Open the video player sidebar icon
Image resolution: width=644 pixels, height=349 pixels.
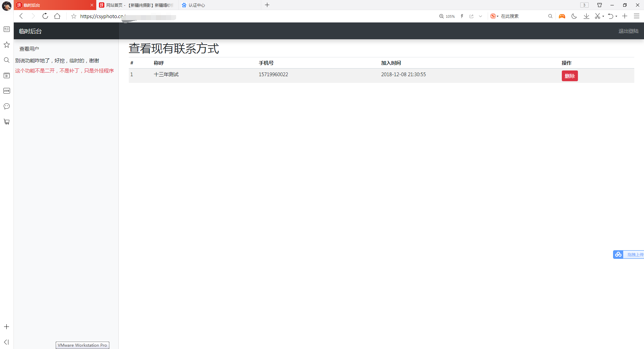pyautogui.click(x=7, y=76)
